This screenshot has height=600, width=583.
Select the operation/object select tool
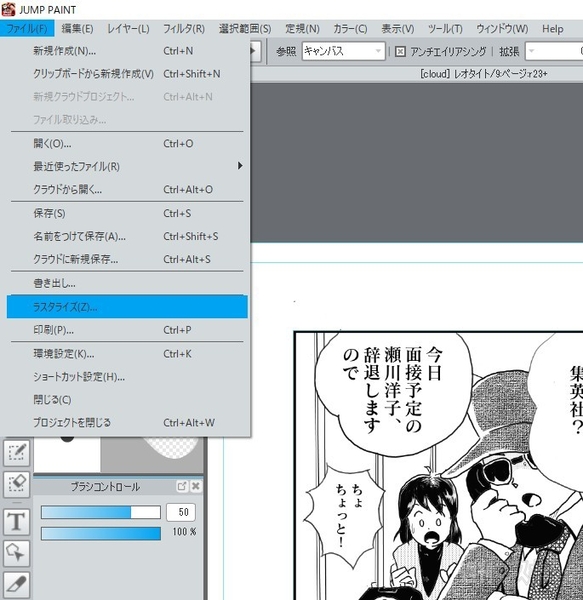16,553
